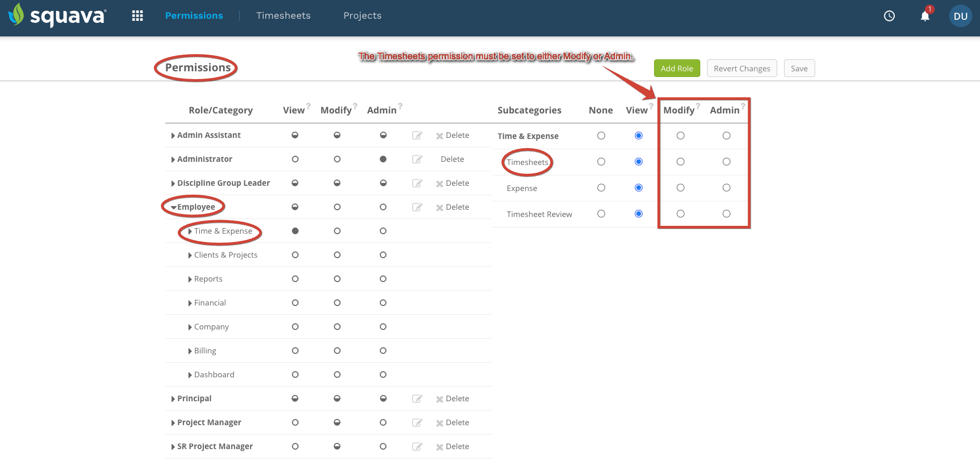Click the Save button

coord(799,68)
